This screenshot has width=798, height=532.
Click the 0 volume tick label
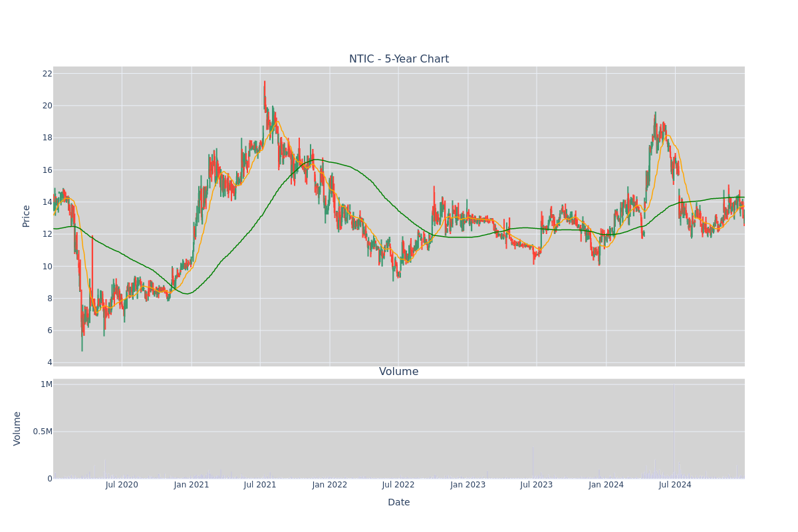(x=50, y=478)
